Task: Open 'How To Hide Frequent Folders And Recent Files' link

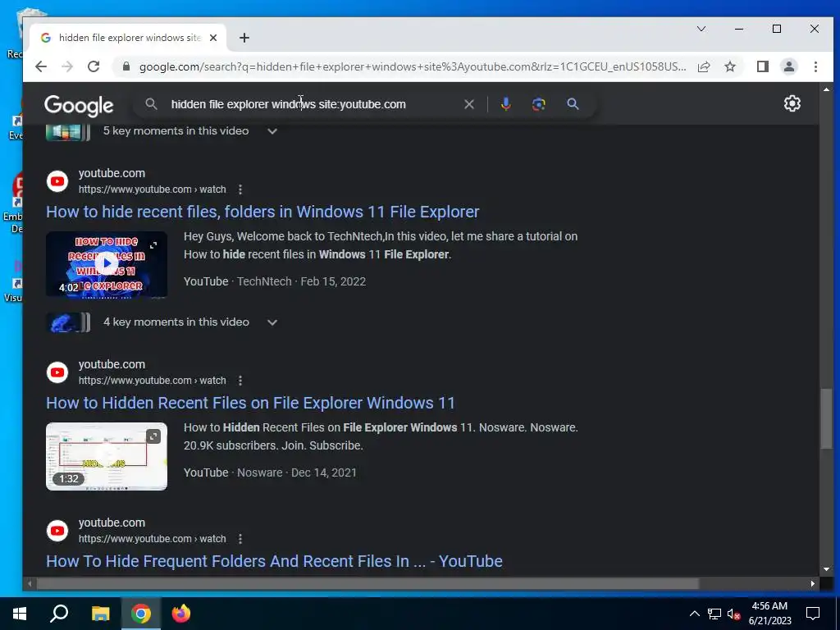Action: tap(274, 561)
